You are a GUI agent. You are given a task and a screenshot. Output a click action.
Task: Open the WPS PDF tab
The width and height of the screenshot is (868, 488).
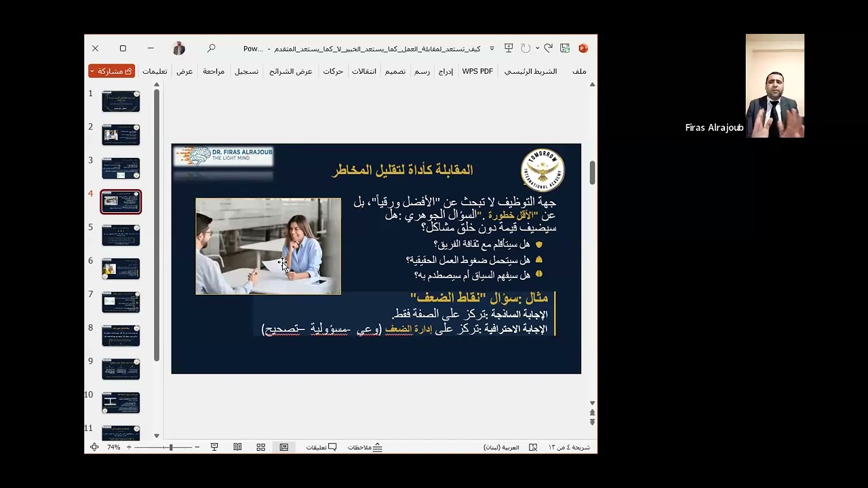pyautogui.click(x=477, y=71)
